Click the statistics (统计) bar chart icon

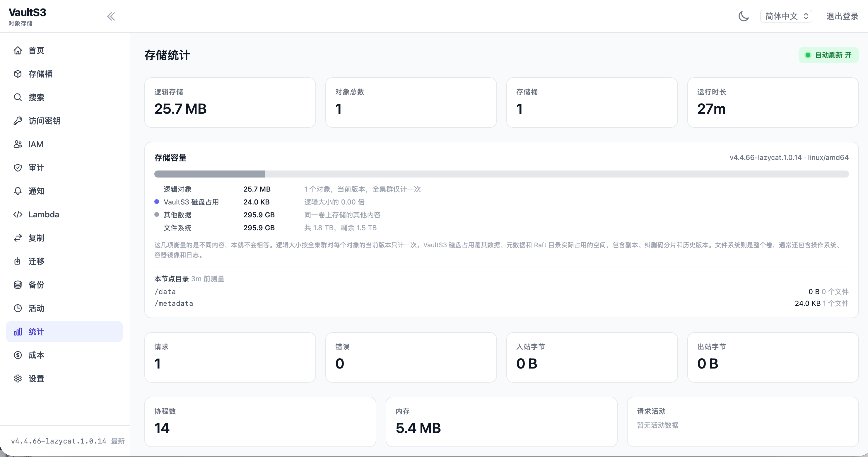[x=18, y=332]
